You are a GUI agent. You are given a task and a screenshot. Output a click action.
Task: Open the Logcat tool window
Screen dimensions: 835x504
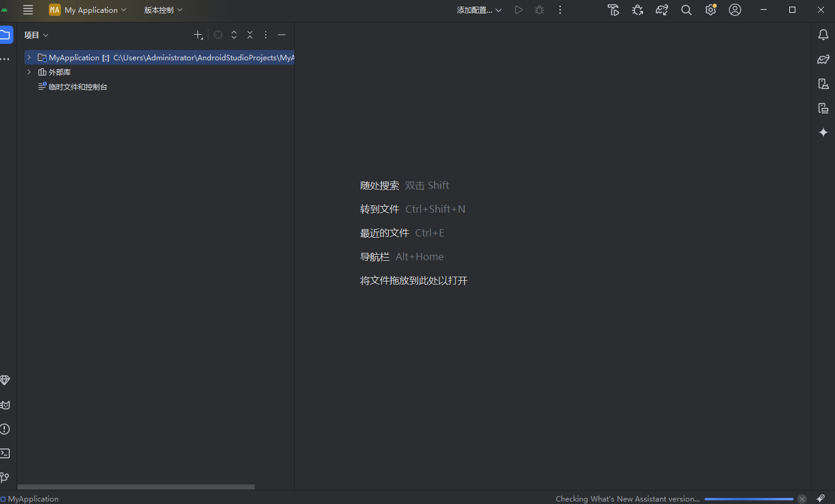tap(5, 405)
